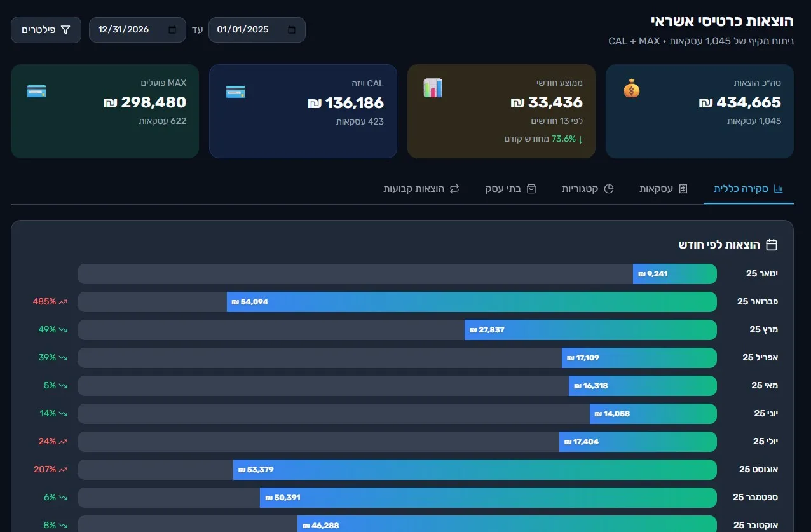Click the credit card icon in CAL ויזה card
The width and height of the screenshot is (811, 532).
click(x=235, y=92)
